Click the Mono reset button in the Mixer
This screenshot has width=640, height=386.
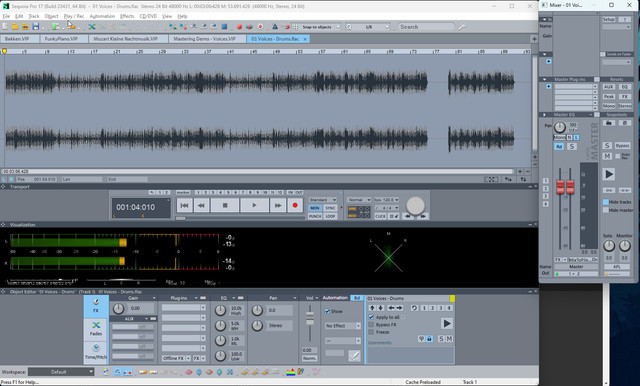[x=609, y=106]
